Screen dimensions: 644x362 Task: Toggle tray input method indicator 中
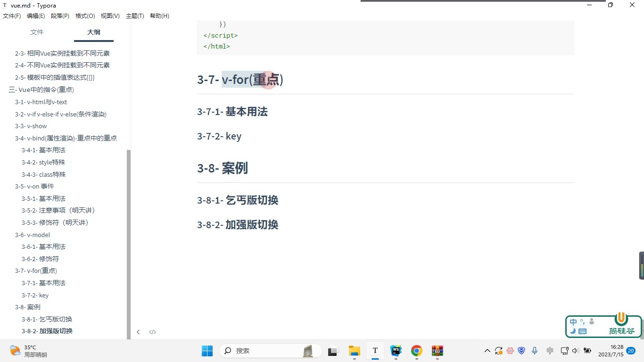550,351
